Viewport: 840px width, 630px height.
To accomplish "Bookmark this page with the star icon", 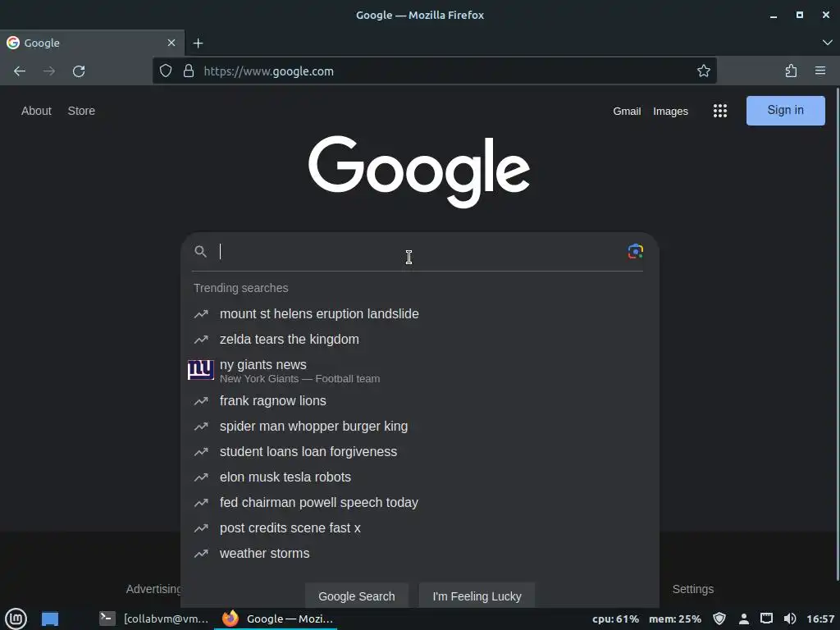I will [x=703, y=71].
